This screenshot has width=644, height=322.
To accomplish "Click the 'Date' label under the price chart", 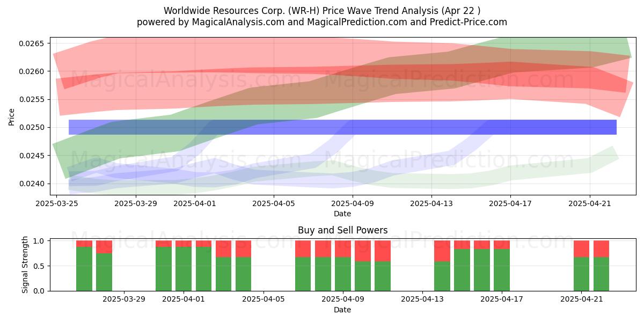I will click(342, 214).
